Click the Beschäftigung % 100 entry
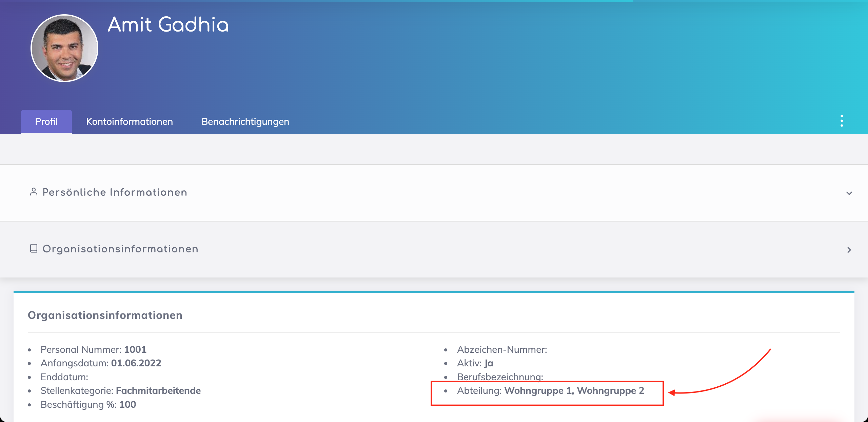The width and height of the screenshot is (868, 422). 88,404
